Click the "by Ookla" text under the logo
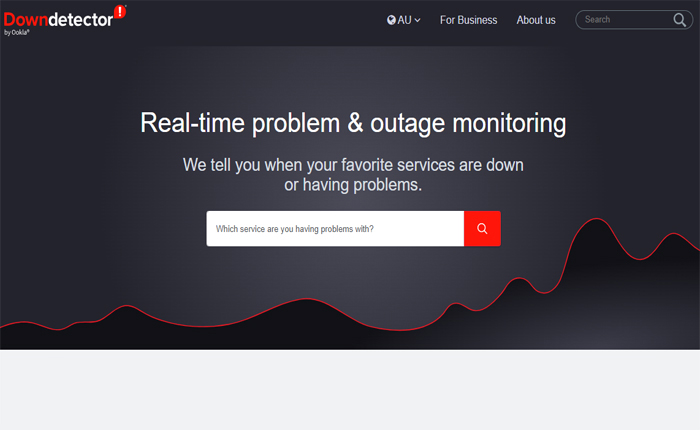 [17, 32]
